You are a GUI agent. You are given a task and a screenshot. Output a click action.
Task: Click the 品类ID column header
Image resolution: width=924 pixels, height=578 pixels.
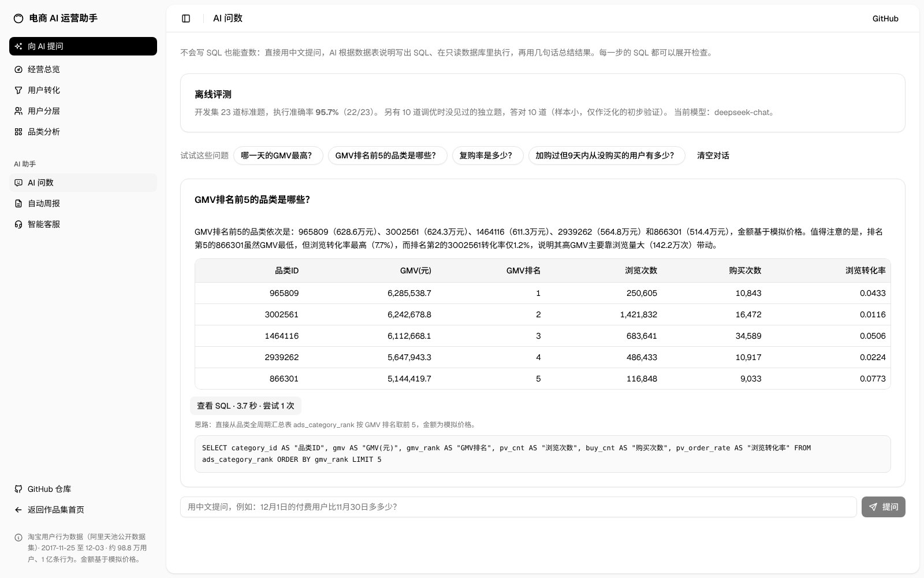286,271
